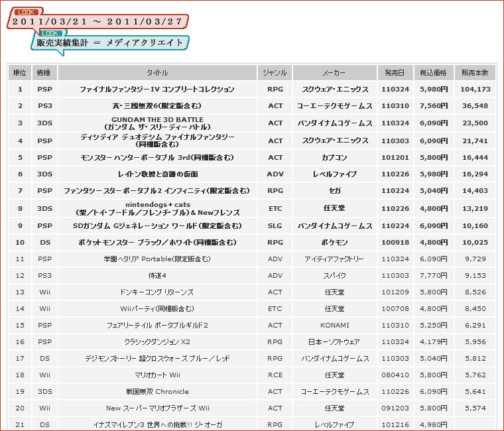Click sales figure 14,403

point(475,190)
